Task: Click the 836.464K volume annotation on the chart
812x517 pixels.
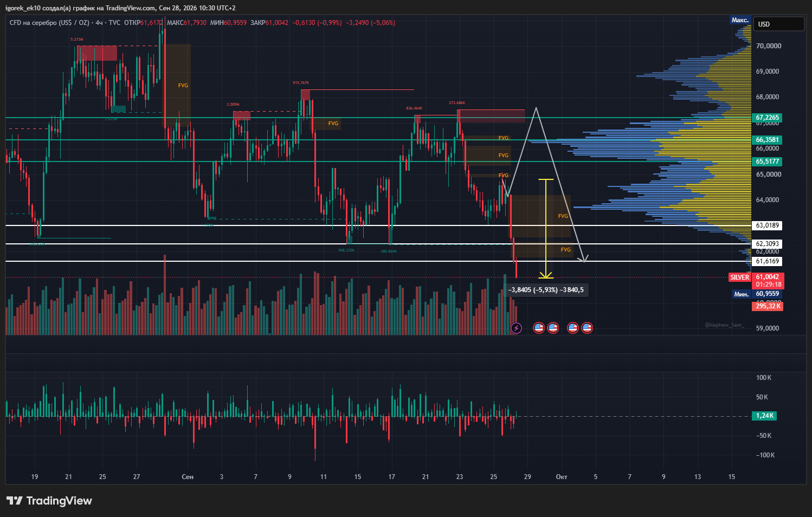Action: click(x=414, y=108)
